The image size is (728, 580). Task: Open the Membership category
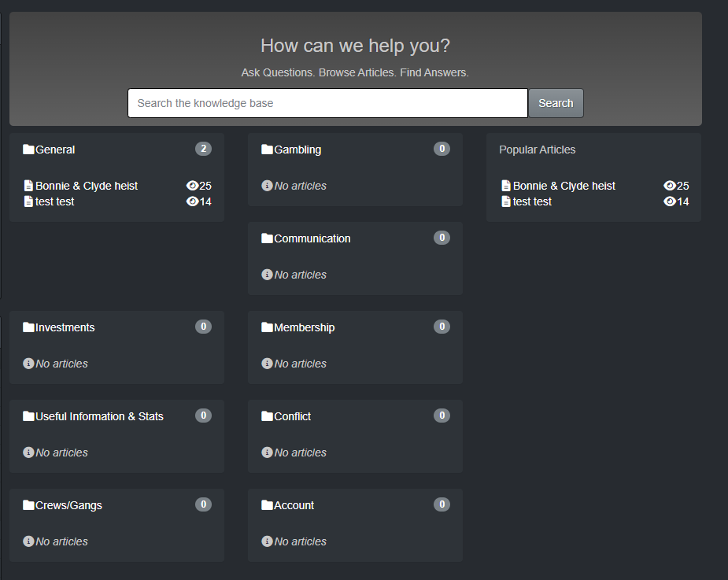304,327
